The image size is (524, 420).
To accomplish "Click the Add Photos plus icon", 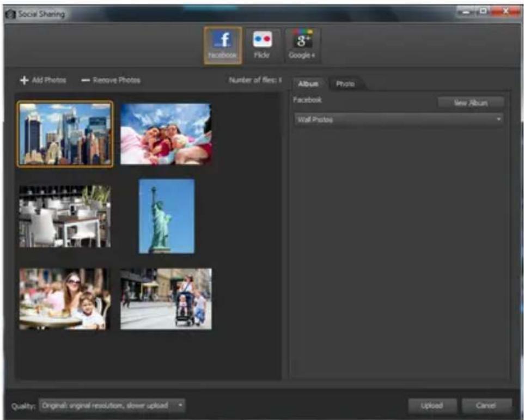I will 24,80.
